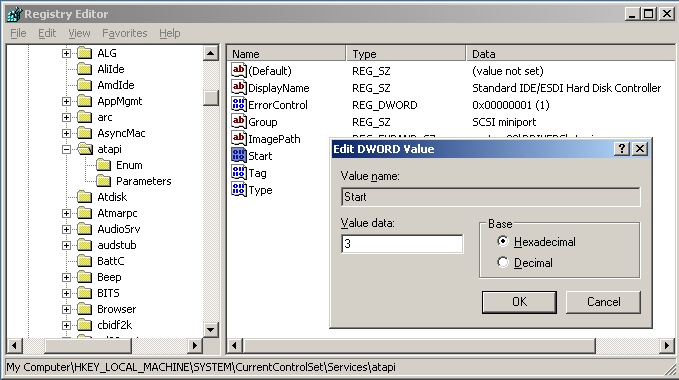Cancel the Edit DWORD Value dialog
Viewport: 679px width, 380px height.
[603, 302]
